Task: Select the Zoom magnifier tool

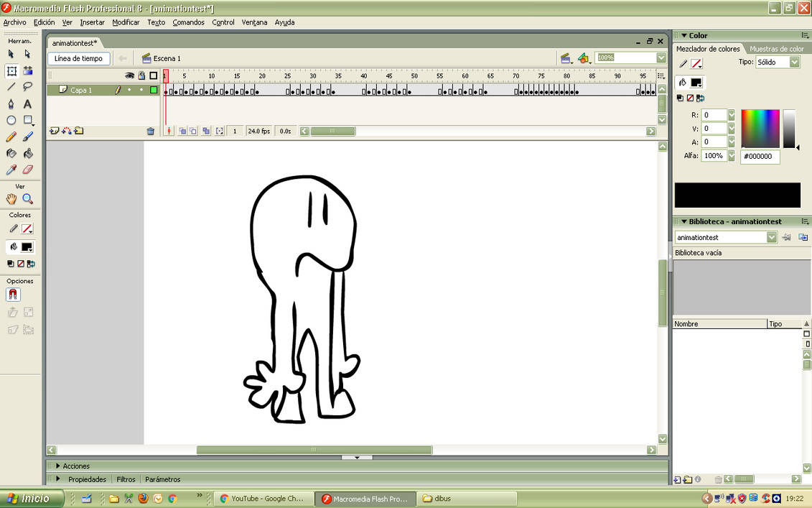Action: (x=27, y=198)
